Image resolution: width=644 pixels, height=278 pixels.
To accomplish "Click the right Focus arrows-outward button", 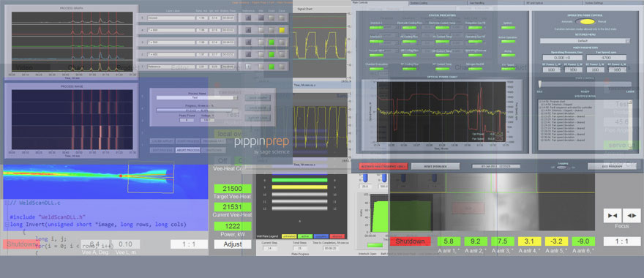I will (632, 215).
